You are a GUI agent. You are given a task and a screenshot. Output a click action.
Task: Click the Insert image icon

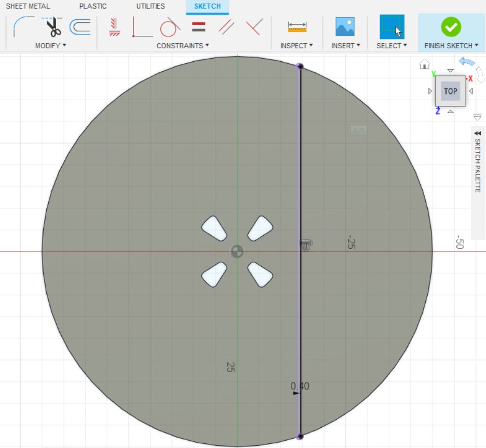345,26
